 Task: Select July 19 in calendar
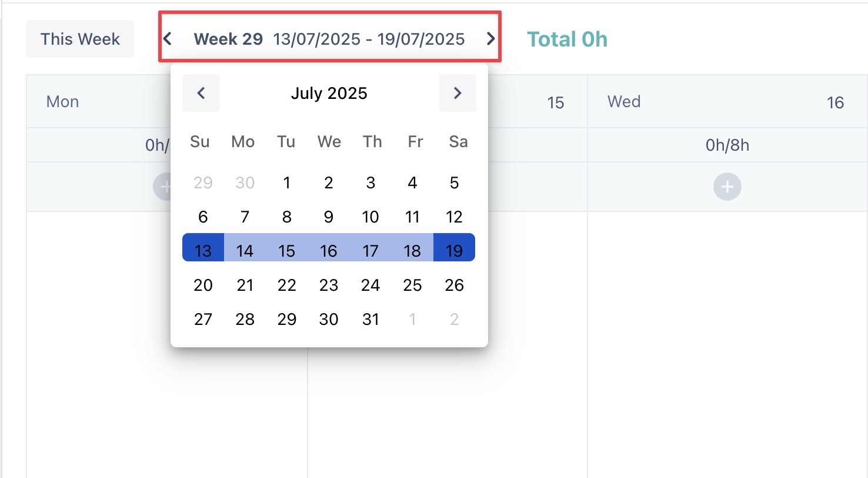pos(454,251)
